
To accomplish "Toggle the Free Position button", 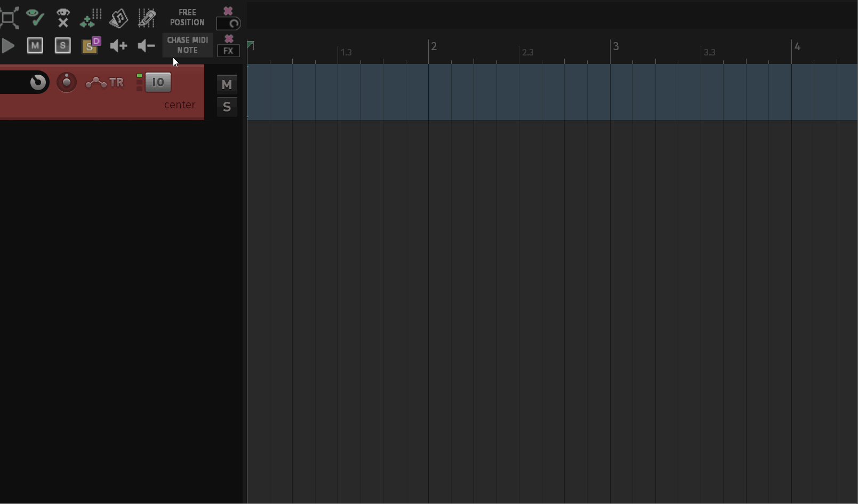I will point(187,18).
